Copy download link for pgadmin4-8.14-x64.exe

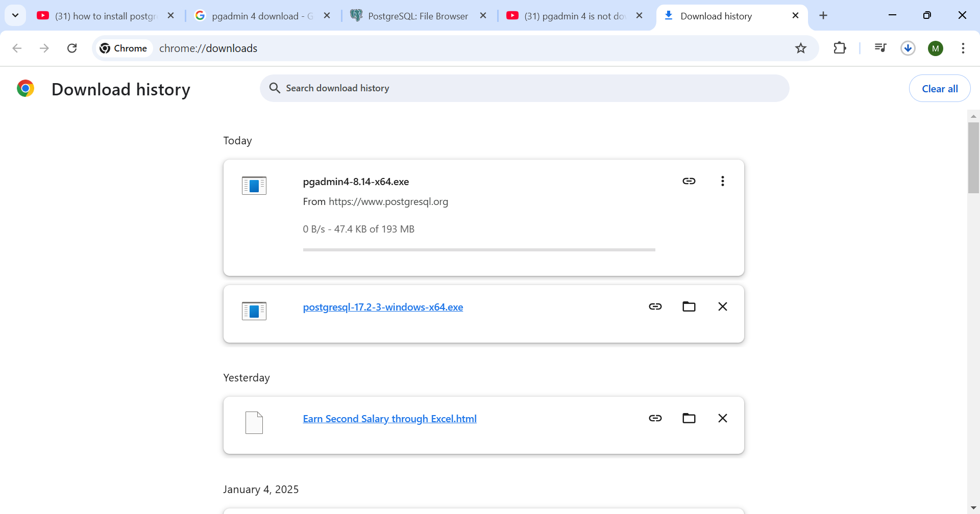pyautogui.click(x=689, y=181)
